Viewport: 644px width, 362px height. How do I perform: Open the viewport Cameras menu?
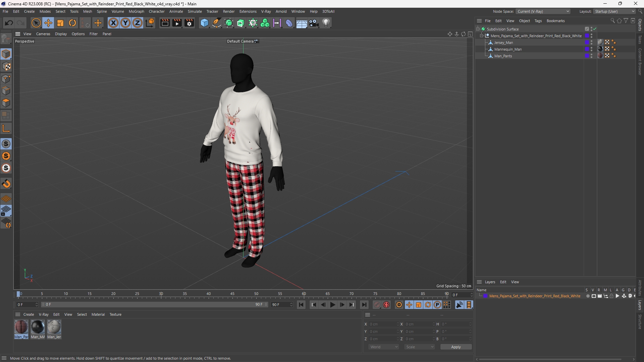click(43, 34)
